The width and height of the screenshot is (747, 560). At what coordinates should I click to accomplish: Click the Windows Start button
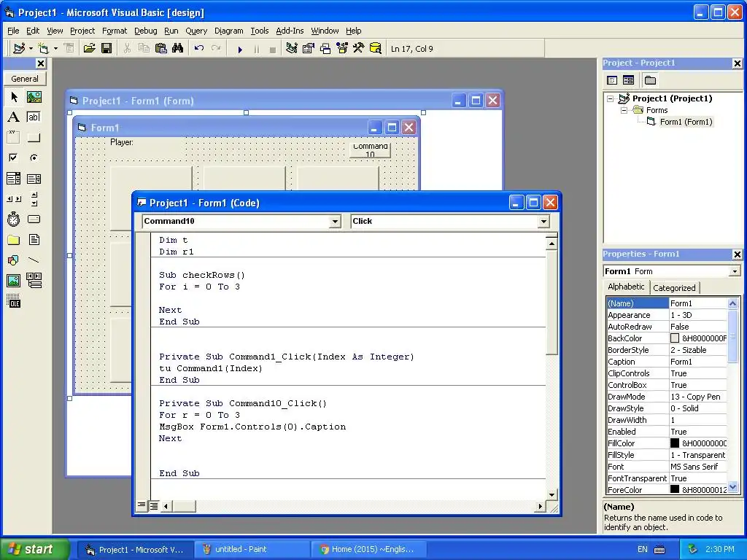[35, 549]
